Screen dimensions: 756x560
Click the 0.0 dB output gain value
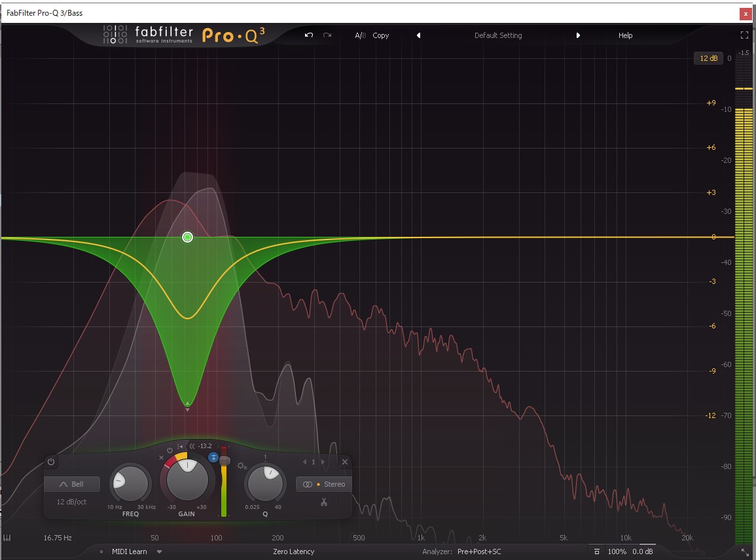click(643, 551)
